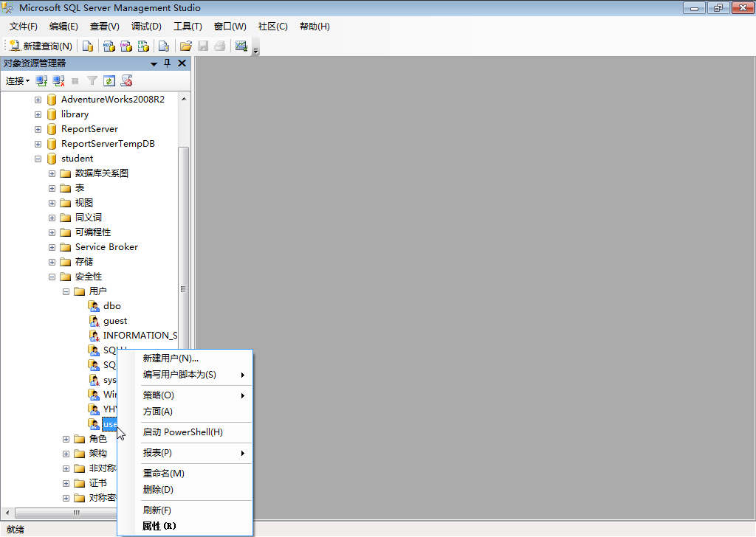Refresh the Object Explorer tree
Viewport: 756px width, 537px height.
coord(109,81)
